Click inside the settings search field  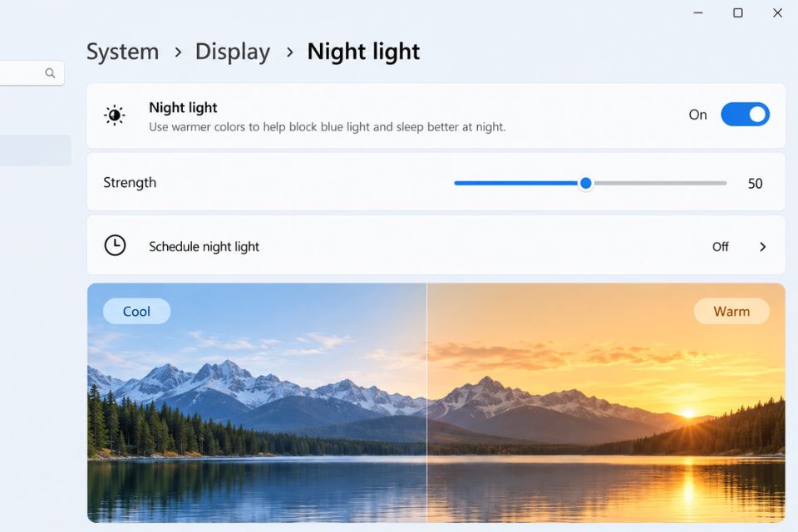point(31,73)
